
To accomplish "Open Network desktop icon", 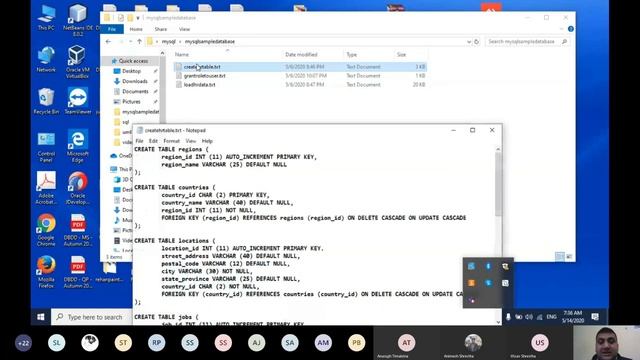I will point(46,59).
